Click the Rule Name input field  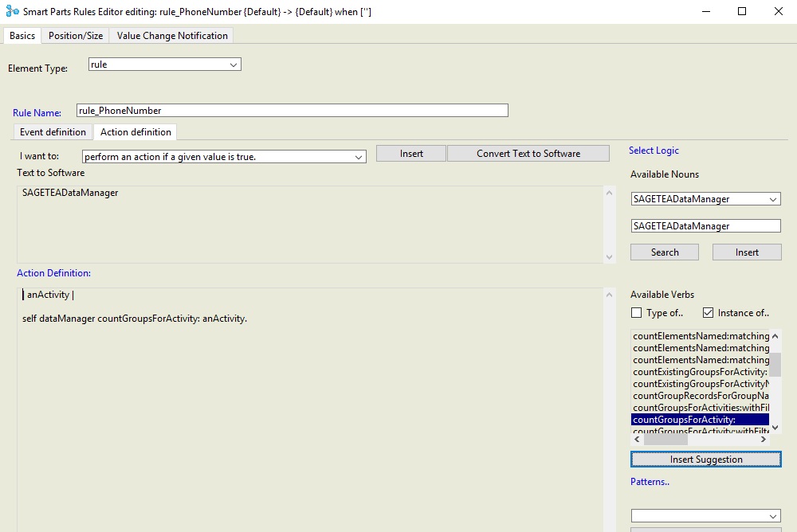(292, 110)
